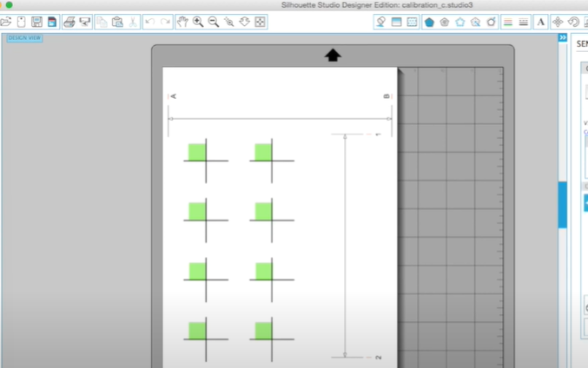Click the gray outlined pentagon icon

[x=445, y=22]
